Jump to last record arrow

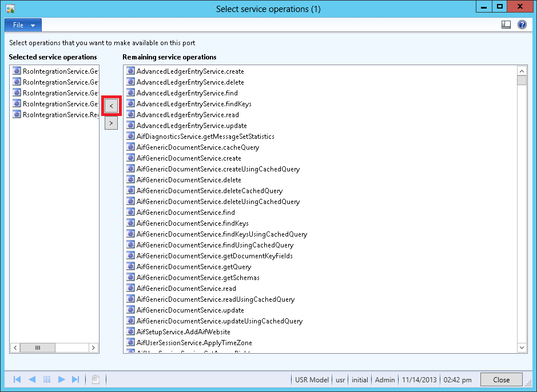[75, 379]
